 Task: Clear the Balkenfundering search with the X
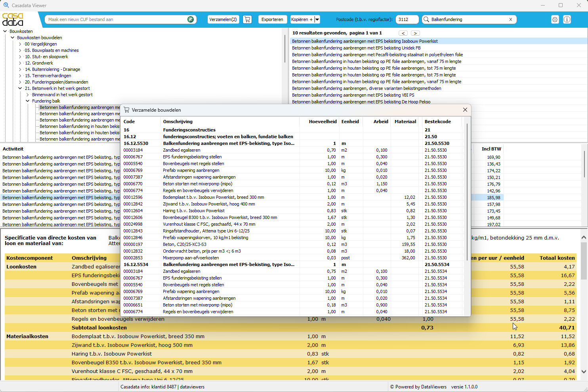(511, 19)
